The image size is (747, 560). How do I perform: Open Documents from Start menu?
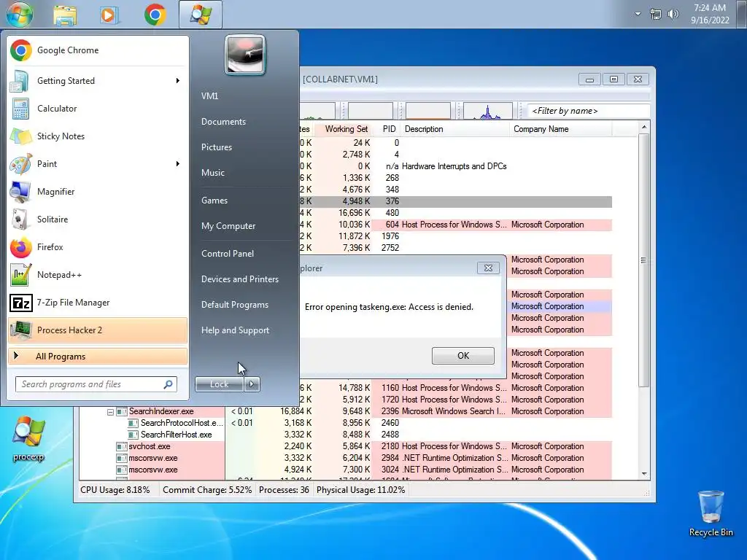pos(223,122)
